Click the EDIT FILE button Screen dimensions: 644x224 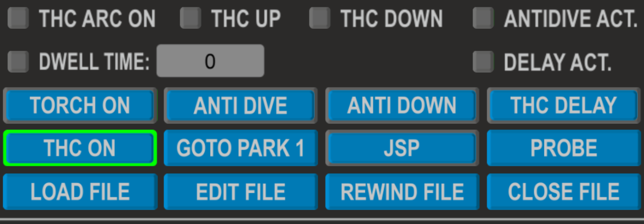[x=241, y=192]
